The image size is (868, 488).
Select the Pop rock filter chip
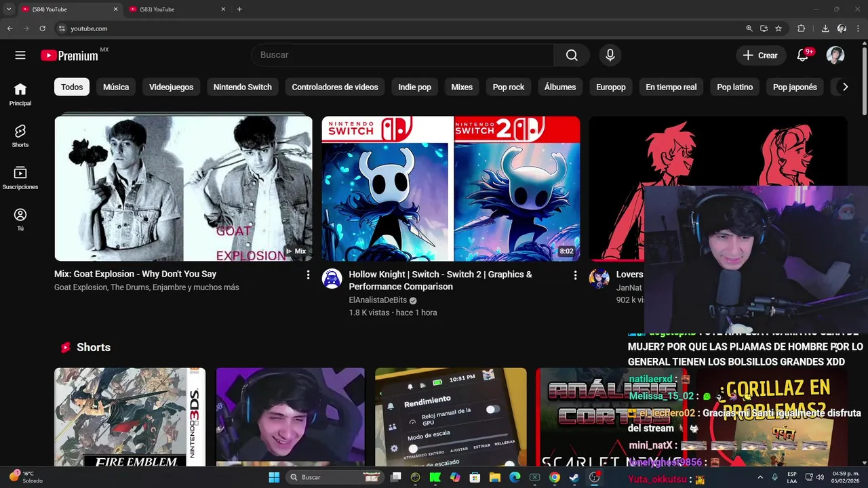[x=509, y=87]
